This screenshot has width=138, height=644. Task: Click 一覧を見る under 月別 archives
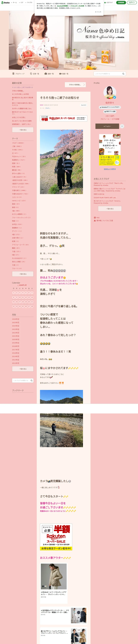tap(23, 369)
